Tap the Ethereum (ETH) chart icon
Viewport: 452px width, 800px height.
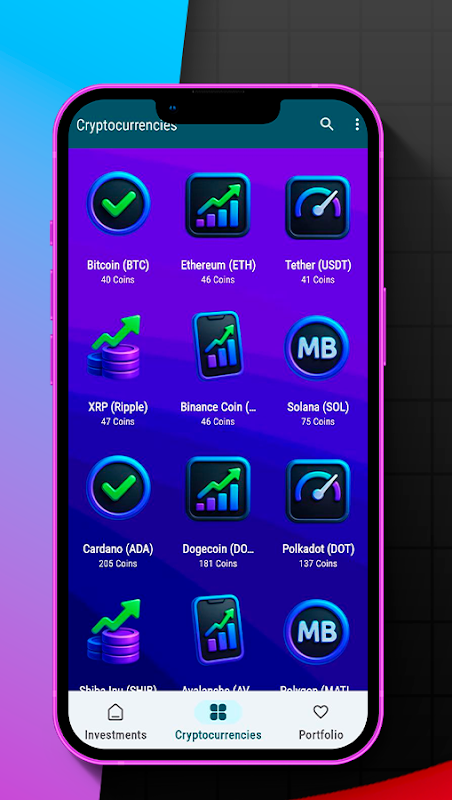[x=218, y=205]
